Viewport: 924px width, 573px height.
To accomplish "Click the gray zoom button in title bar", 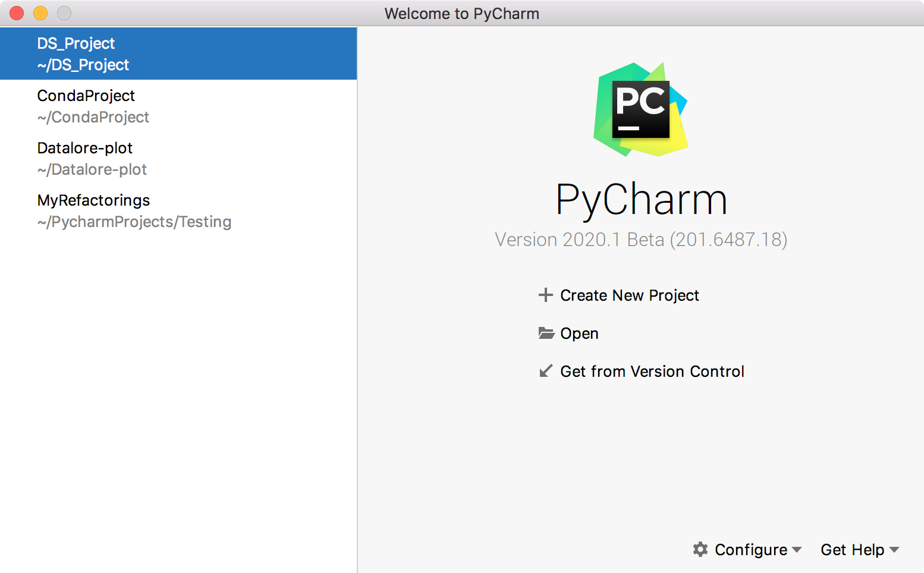I will 64,13.
